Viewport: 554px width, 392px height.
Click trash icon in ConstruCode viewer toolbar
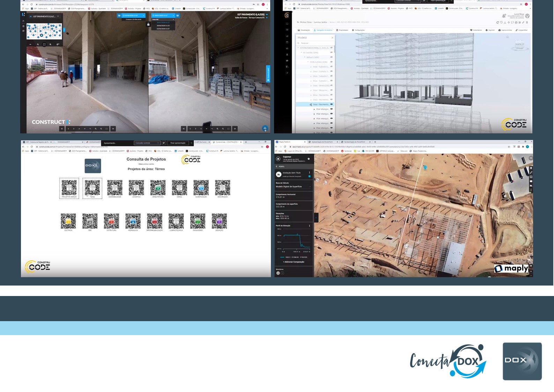coord(527,22)
